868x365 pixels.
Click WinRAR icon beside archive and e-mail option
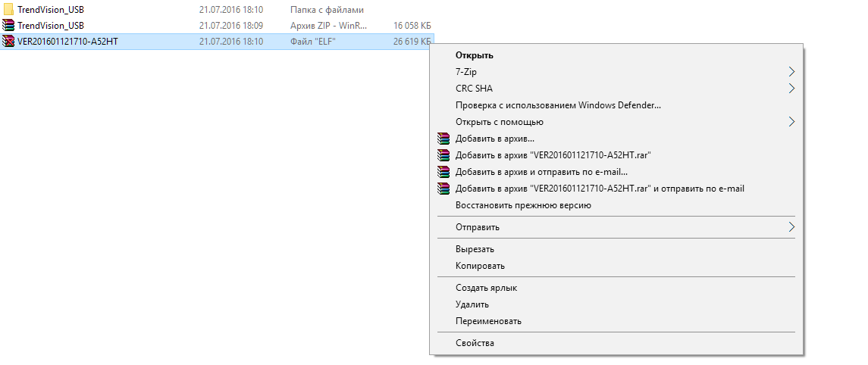(x=443, y=172)
